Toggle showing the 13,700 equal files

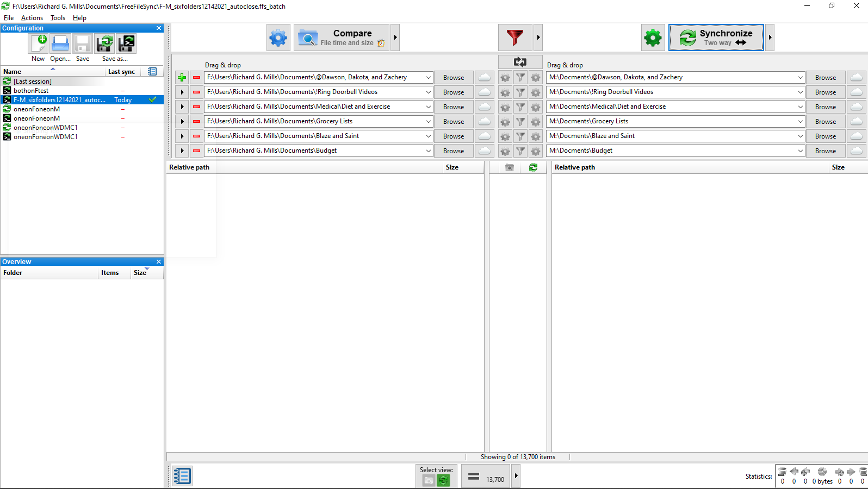coord(486,477)
